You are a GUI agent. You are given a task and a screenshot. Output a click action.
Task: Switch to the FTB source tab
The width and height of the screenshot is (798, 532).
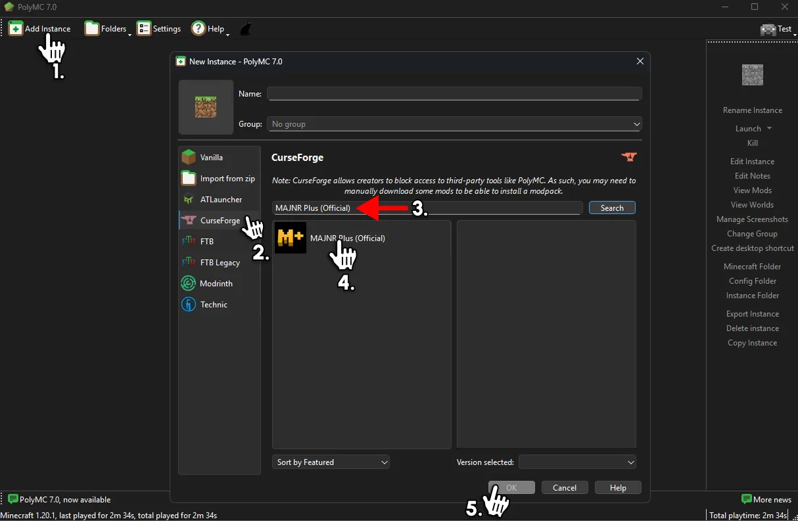pos(206,242)
